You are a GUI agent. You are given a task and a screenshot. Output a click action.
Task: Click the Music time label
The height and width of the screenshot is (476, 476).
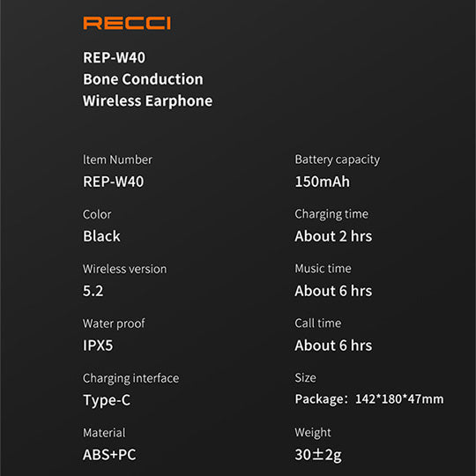tap(323, 269)
